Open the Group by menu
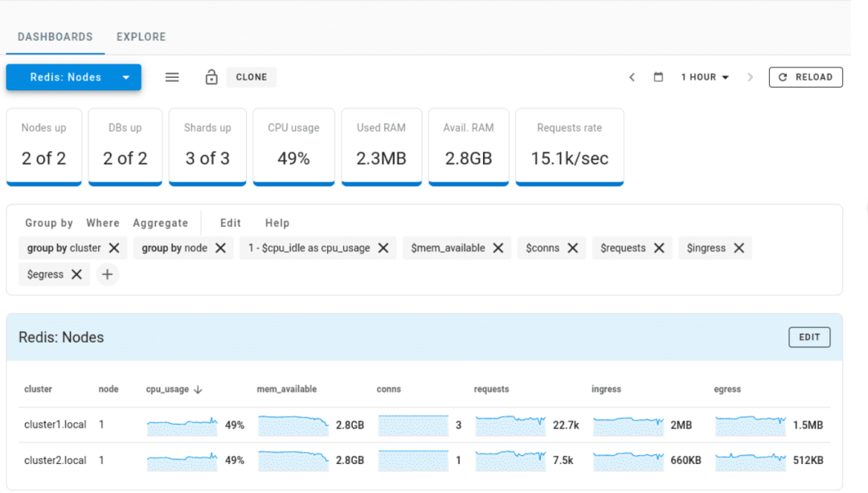This screenshot has width=868, height=493. coord(49,223)
